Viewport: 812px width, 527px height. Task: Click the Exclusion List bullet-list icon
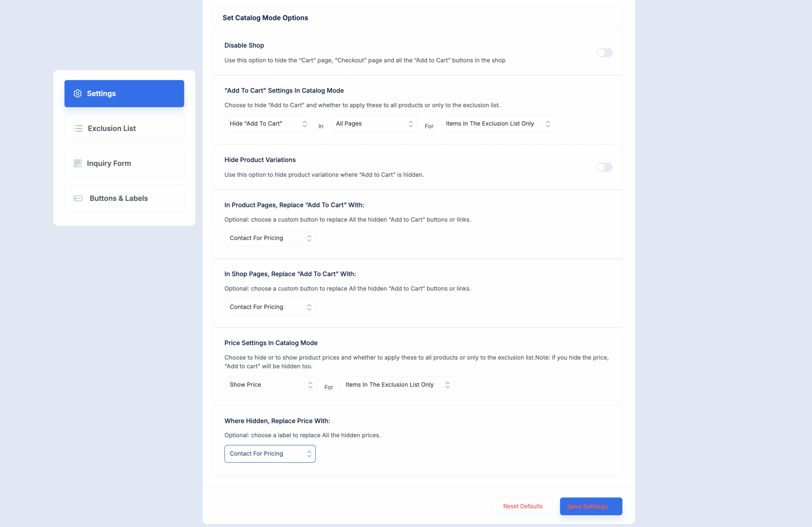click(x=78, y=129)
